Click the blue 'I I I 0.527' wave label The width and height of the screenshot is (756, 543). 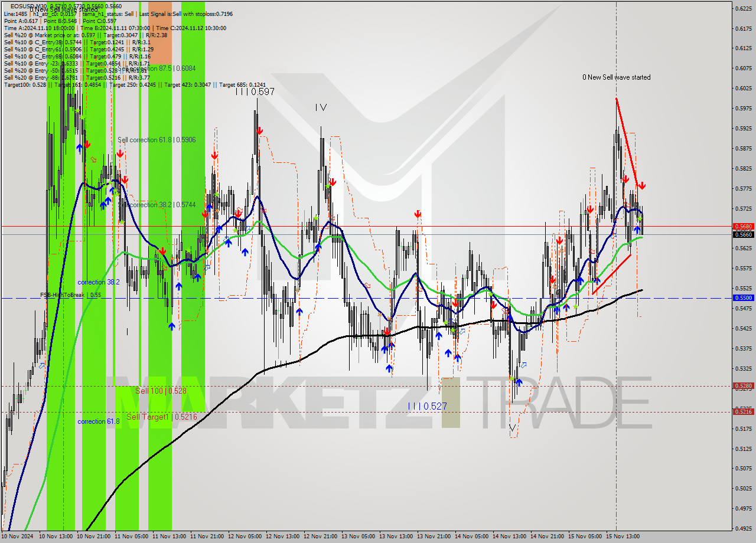click(x=427, y=406)
